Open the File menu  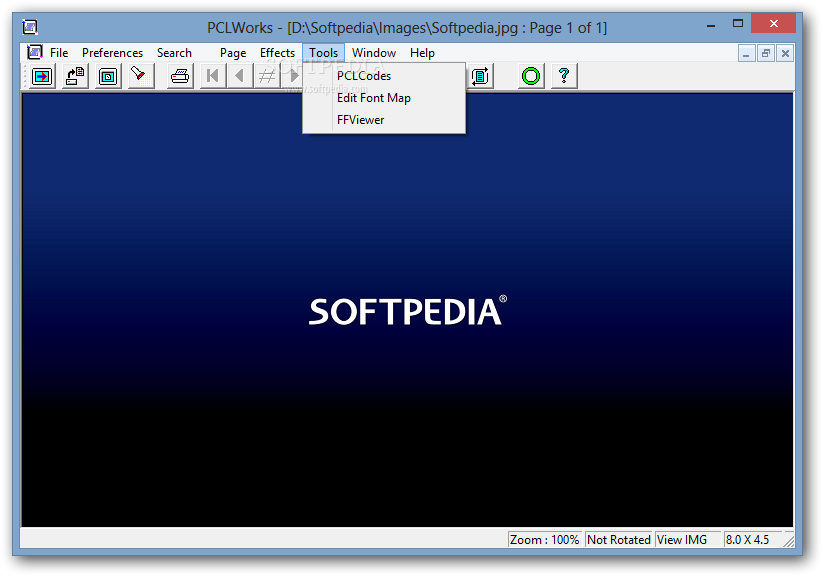[59, 53]
